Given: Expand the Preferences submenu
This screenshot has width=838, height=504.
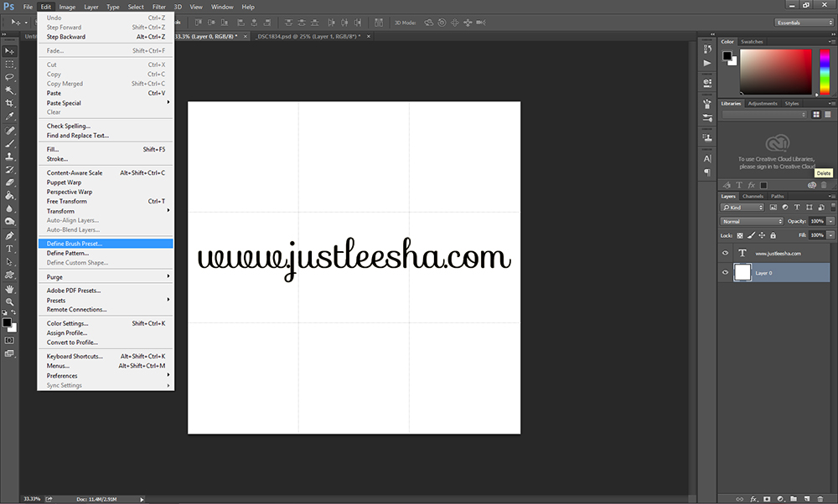Looking at the screenshot, I should click(x=106, y=375).
